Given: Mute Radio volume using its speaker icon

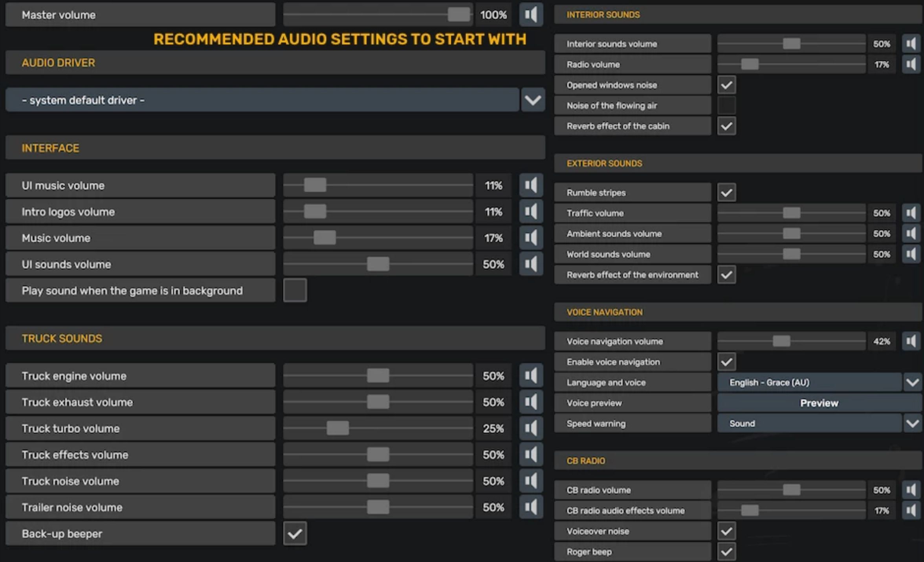Looking at the screenshot, I should click(911, 64).
